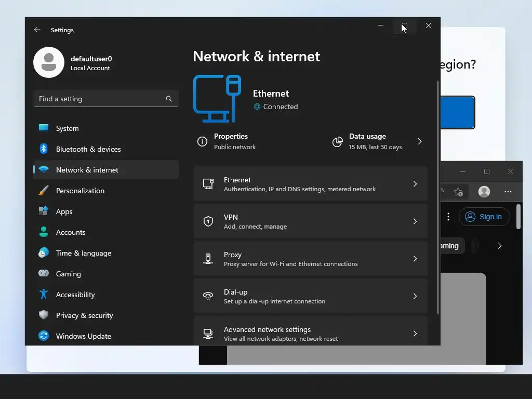Open browser window ellipsis menu
This screenshot has height=399, width=532.
point(508,192)
